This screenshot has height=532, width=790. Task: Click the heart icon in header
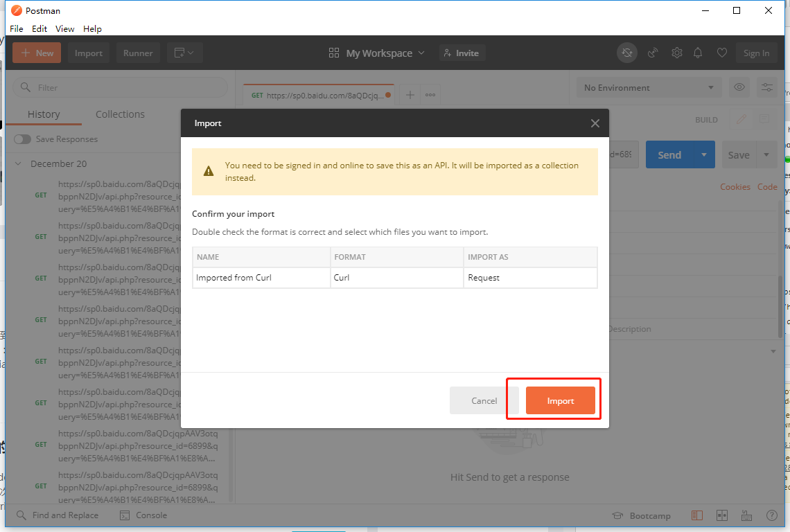pos(721,53)
